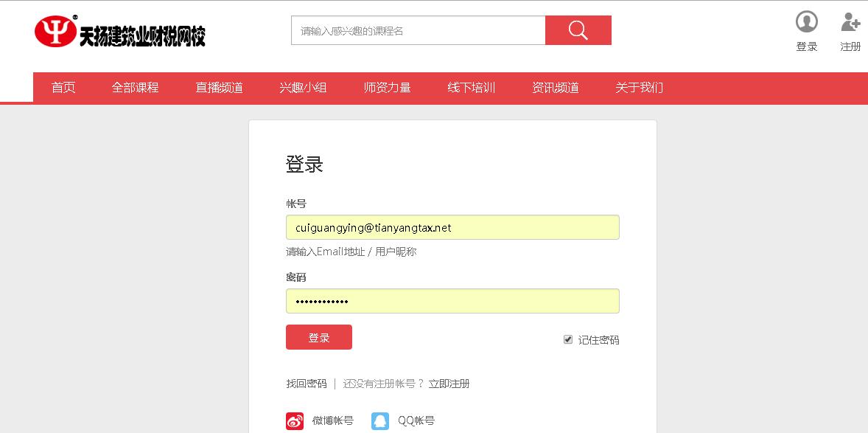The width and height of the screenshot is (868, 433).
Task: Click the 帐号 email input field
Action: point(452,227)
